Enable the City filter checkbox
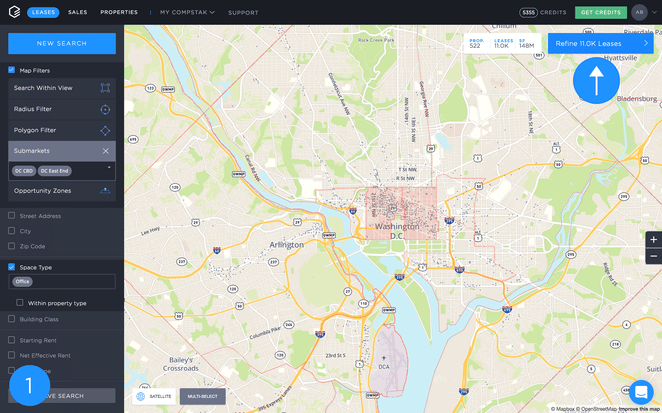Viewport: 662px width, 413px height. click(12, 231)
